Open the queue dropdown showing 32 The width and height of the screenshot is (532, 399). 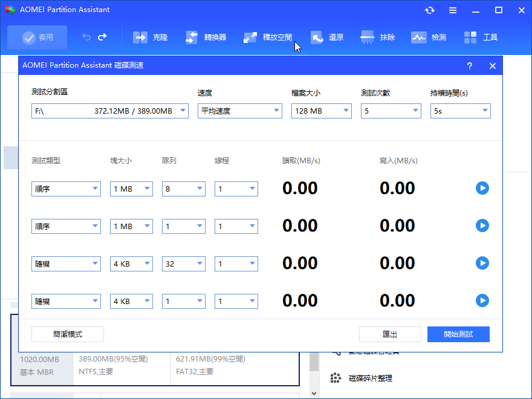tap(184, 264)
